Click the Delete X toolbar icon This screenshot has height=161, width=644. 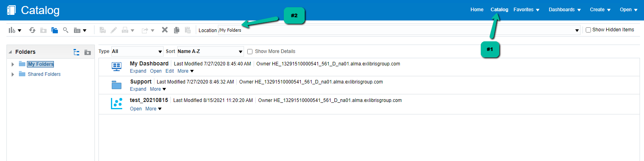coord(165,30)
